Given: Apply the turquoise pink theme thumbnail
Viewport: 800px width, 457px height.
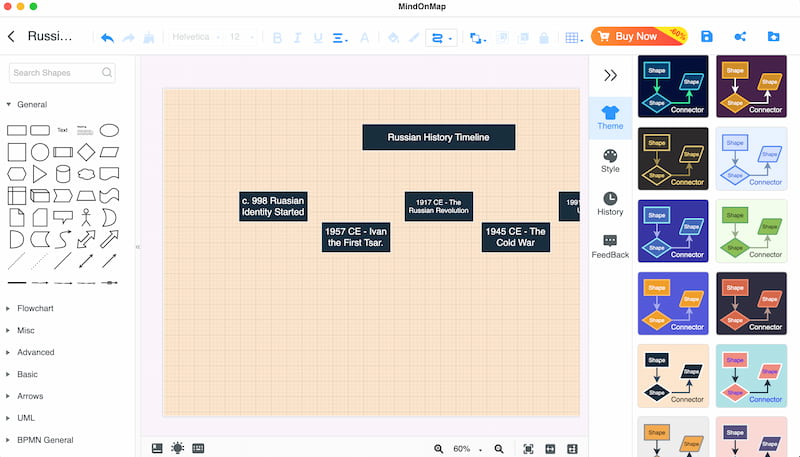Looking at the screenshot, I should (752, 376).
